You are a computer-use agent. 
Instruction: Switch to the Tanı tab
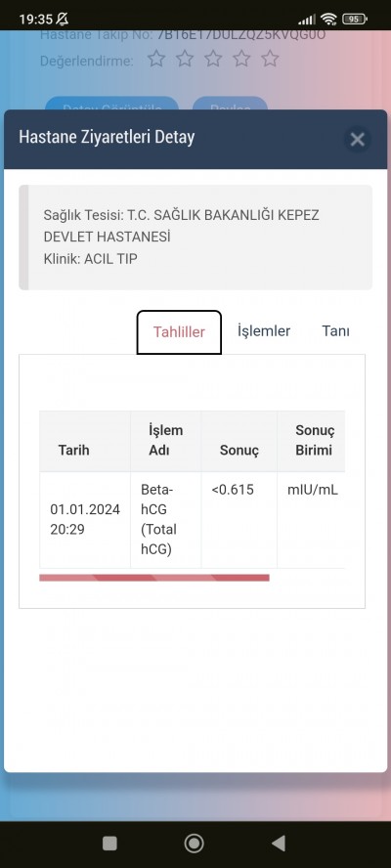[x=335, y=331]
